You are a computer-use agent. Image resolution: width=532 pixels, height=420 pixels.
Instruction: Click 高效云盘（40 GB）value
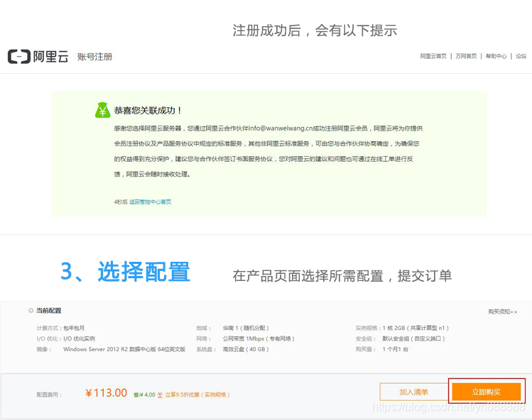coord(246,349)
